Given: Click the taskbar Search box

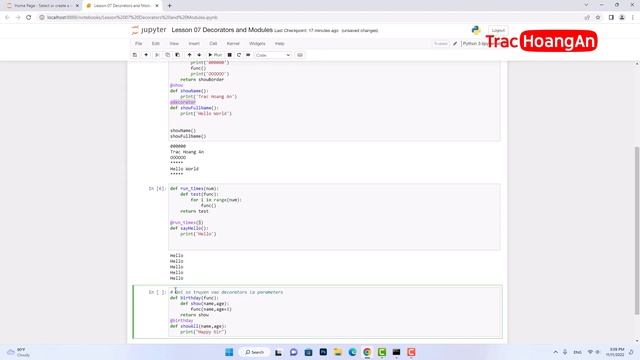Looking at the screenshot, I should [255, 352].
